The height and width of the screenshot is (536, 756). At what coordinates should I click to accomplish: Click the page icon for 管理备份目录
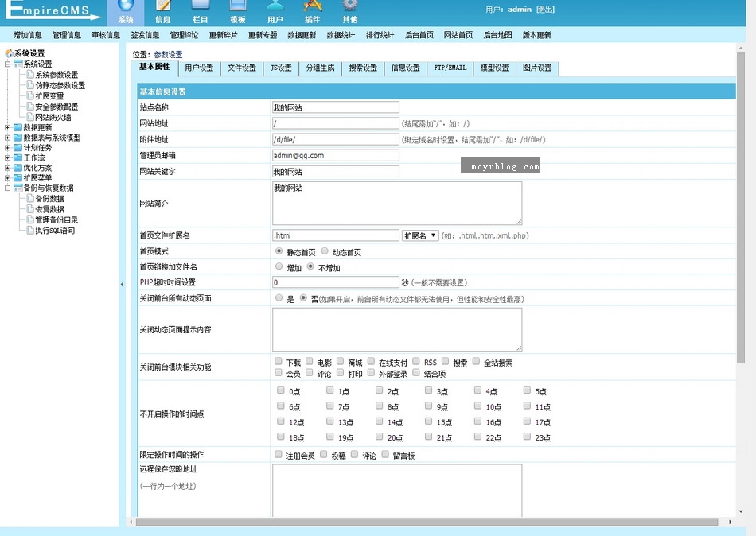[30, 219]
